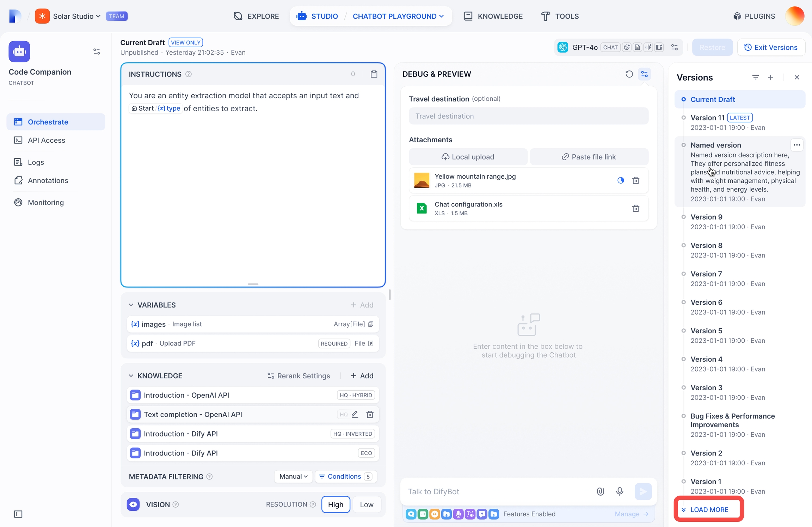The width and height of the screenshot is (812, 527).
Task: Open the Solar Studio workspace dropdown
Action: pos(77,16)
